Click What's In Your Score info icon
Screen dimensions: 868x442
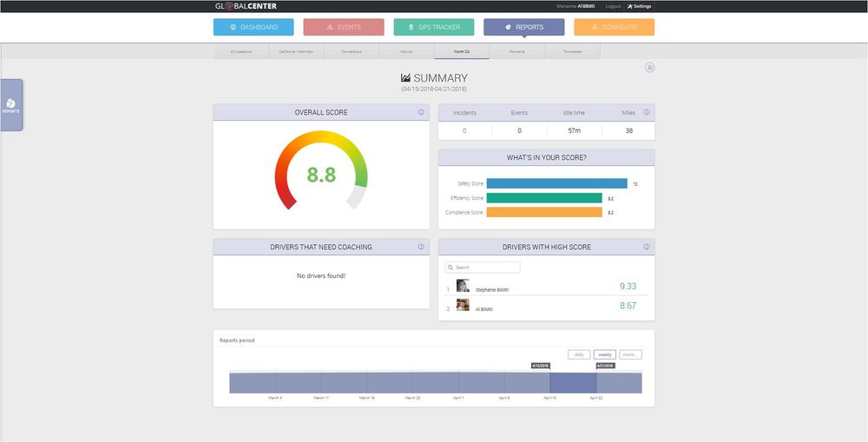pos(647,157)
